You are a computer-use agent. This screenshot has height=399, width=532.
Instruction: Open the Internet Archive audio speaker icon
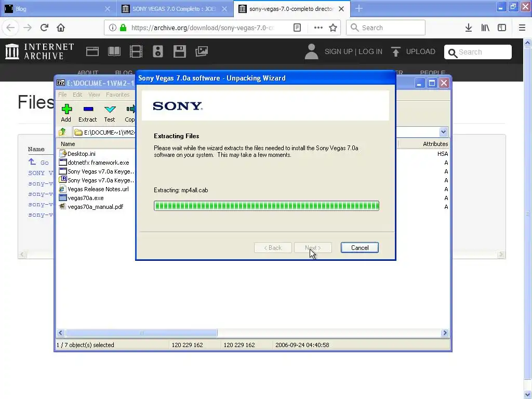(158, 51)
